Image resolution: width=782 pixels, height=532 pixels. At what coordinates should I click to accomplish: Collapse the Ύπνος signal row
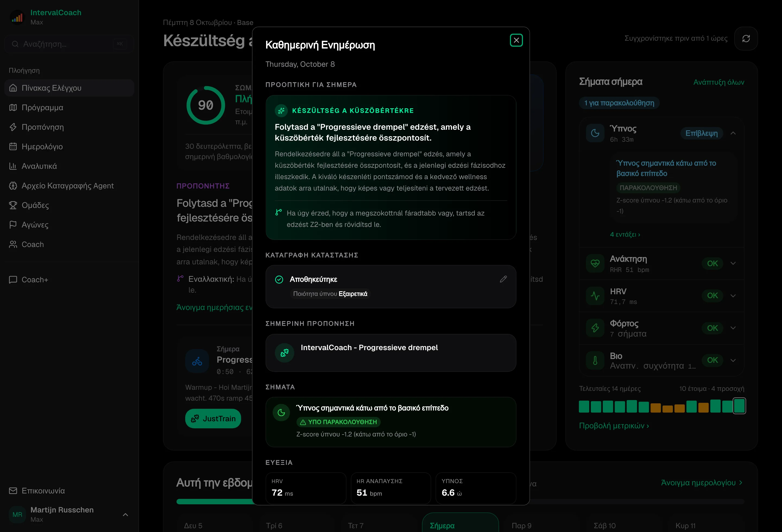point(733,134)
